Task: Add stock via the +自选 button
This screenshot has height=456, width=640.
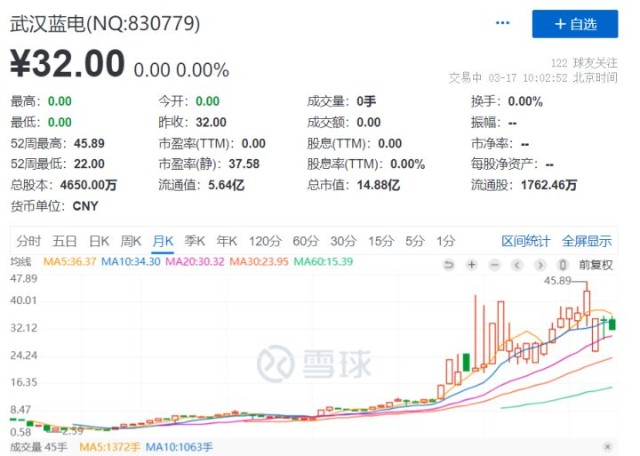Action: [x=575, y=24]
